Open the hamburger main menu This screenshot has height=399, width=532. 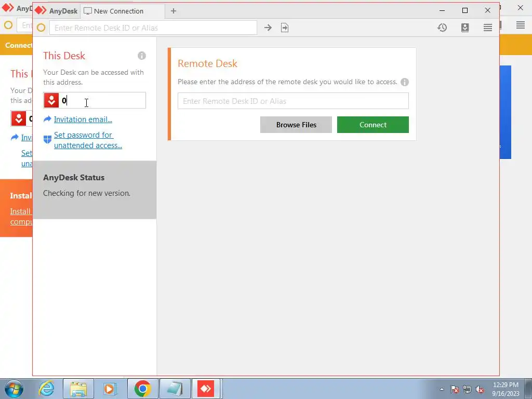487,28
